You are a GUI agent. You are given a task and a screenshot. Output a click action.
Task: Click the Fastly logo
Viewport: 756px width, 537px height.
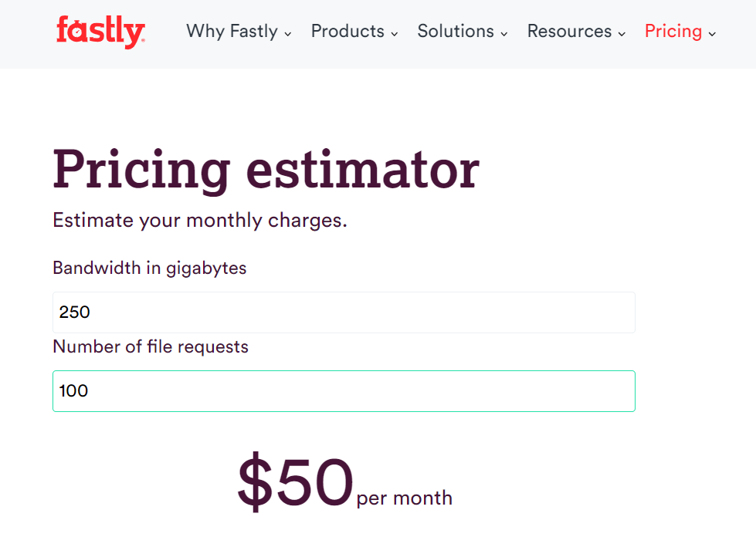(100, 32)
